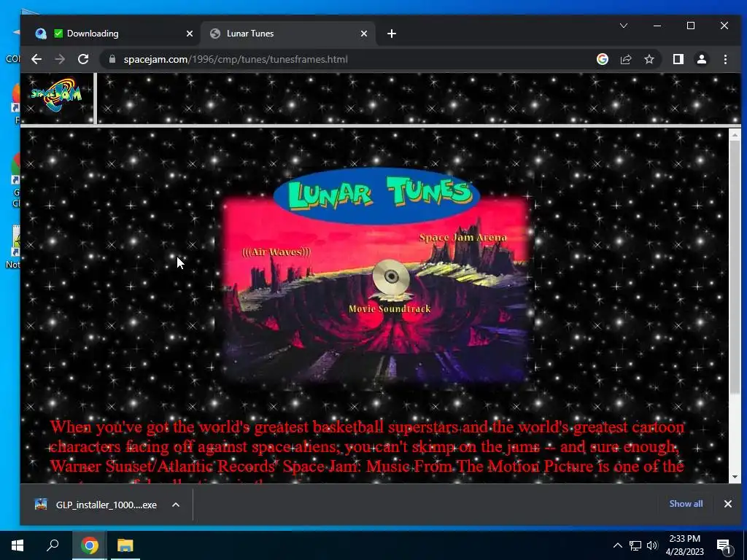Close the Downloading tab
The image size is (747, 560).
click(190, 34)
